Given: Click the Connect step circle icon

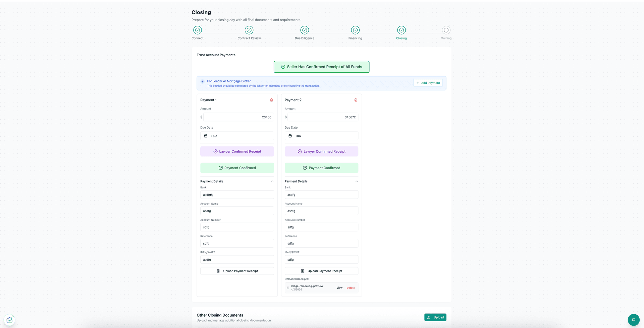Looking at the screenshot, I should pos(198,30).
